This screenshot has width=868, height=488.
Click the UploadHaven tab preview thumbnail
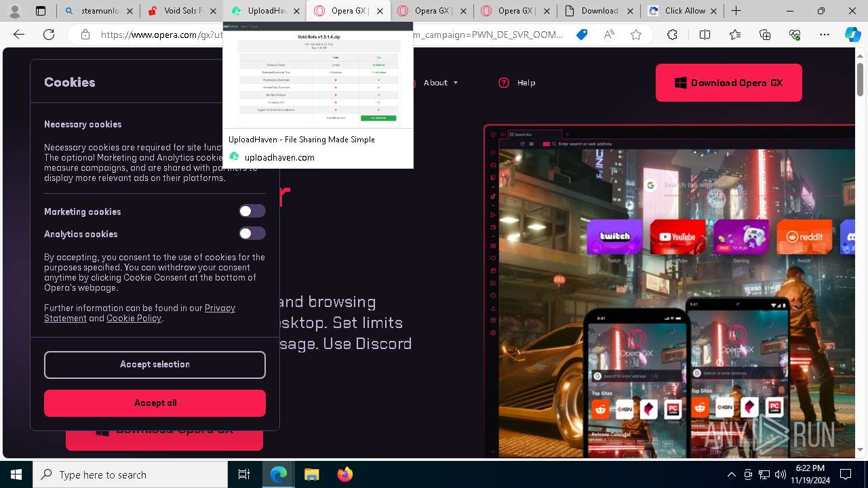[x=318, y=75]
